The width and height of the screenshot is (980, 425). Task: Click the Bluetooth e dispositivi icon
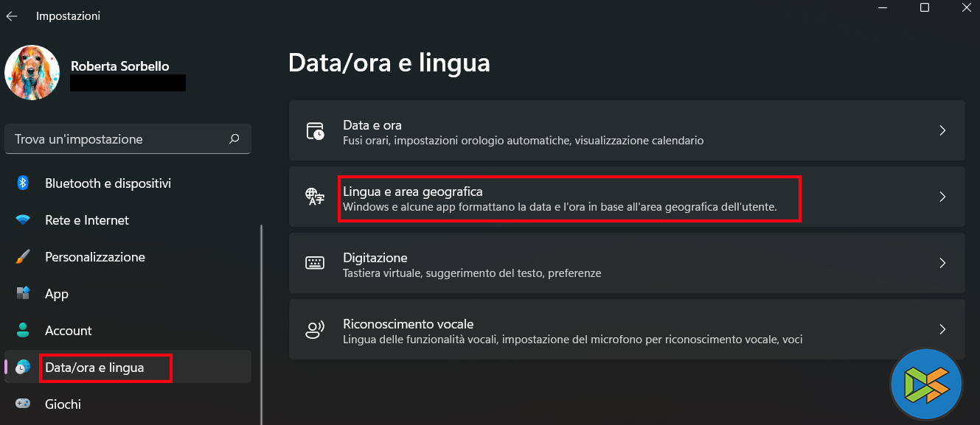(x=23, y=183)
